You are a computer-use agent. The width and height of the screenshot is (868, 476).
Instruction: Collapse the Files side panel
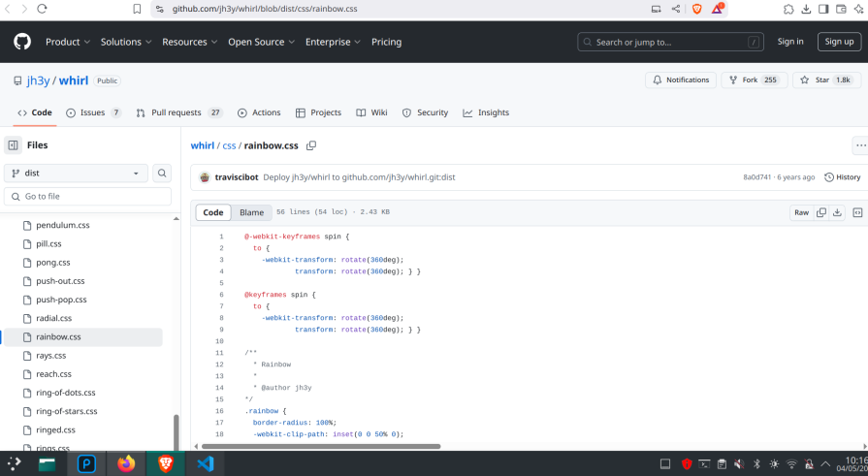pos(14,145)
